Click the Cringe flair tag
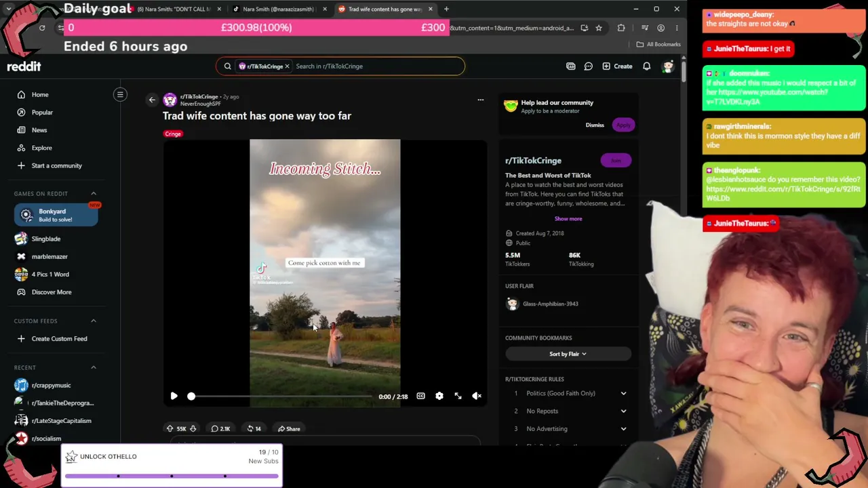The width and height of the screenshot is (868, 488). point(173,134)
